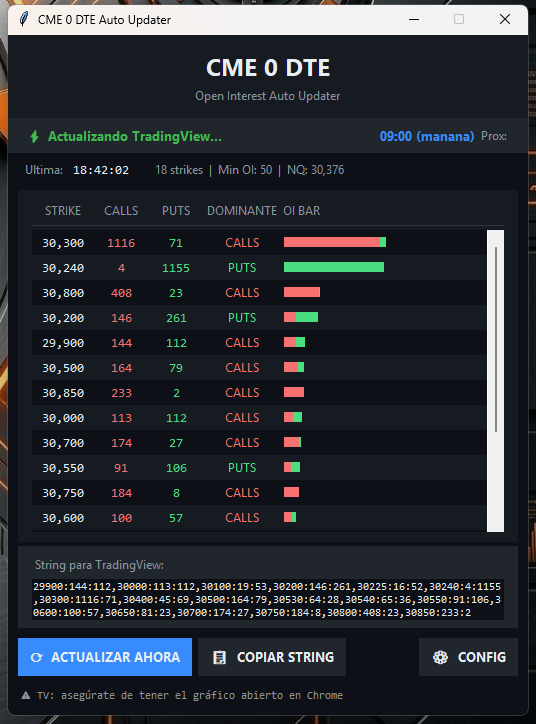The image size is (536, 724).
Task: Click the Actualizando TradingView... status text
Action: tap(135, 137)
